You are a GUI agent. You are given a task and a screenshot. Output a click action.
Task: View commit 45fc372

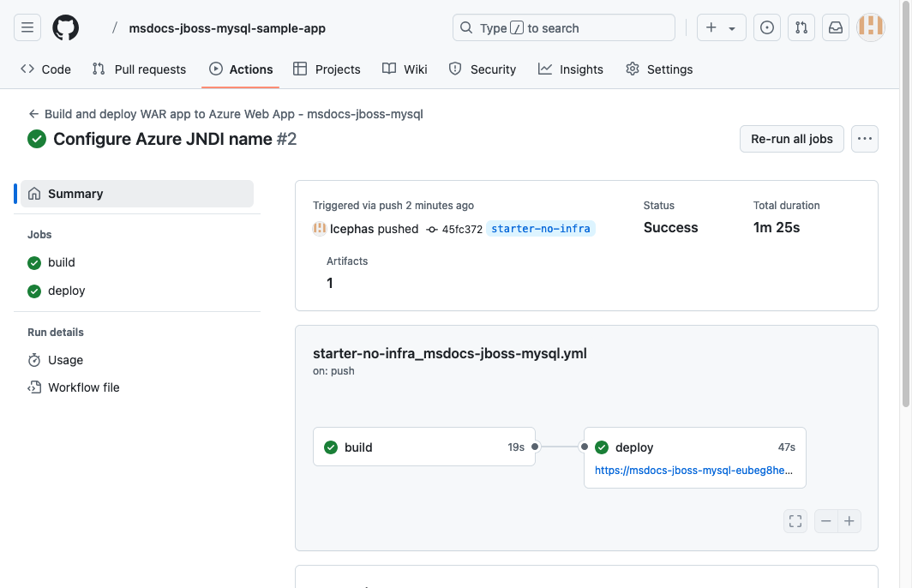point(463,229)
